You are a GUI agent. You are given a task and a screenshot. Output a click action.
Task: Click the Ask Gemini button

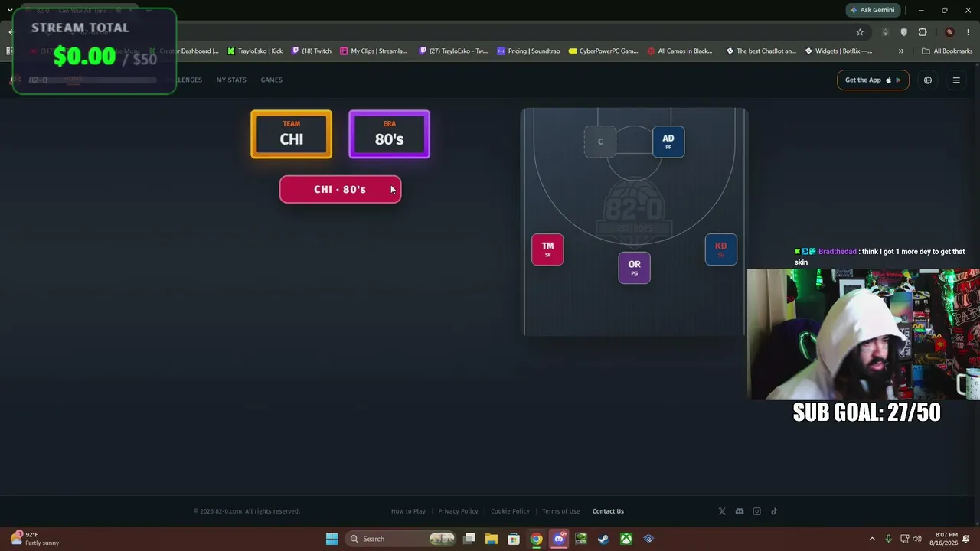pyautogui.click(x=872, y=10)
